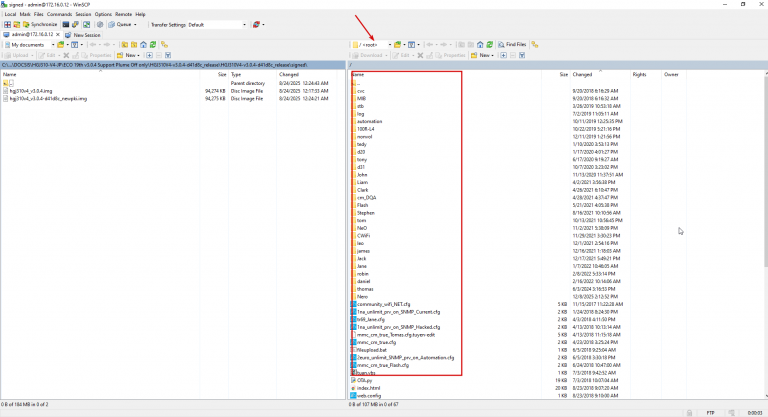This screenshot has width=768, height=417.
Task: Select the remote folder cm_DQA
Action: (x=366, y=197)
